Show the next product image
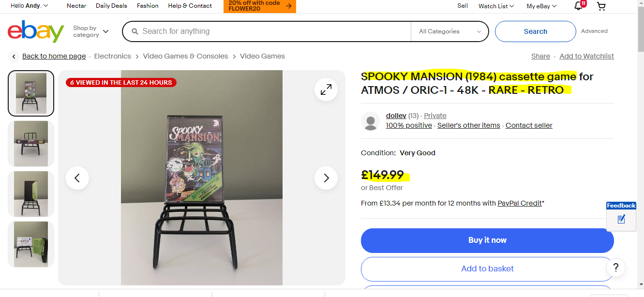644x297 pixels. [x=326, y=178]
